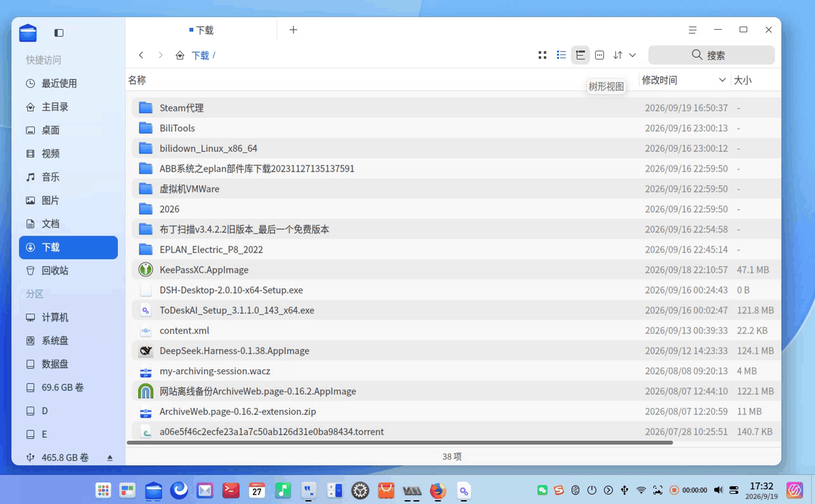
Task: Go to 主目录 in the sidebar
Action: (x=68, y=107)
